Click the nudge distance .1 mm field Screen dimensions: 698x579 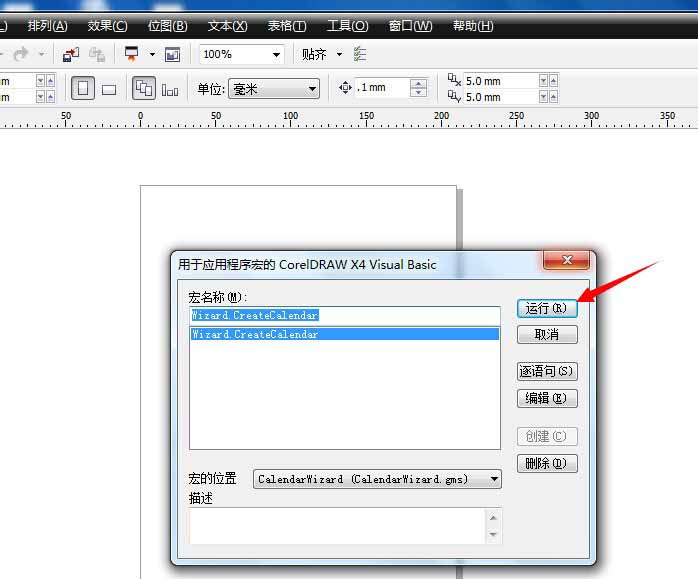(382, 87)
